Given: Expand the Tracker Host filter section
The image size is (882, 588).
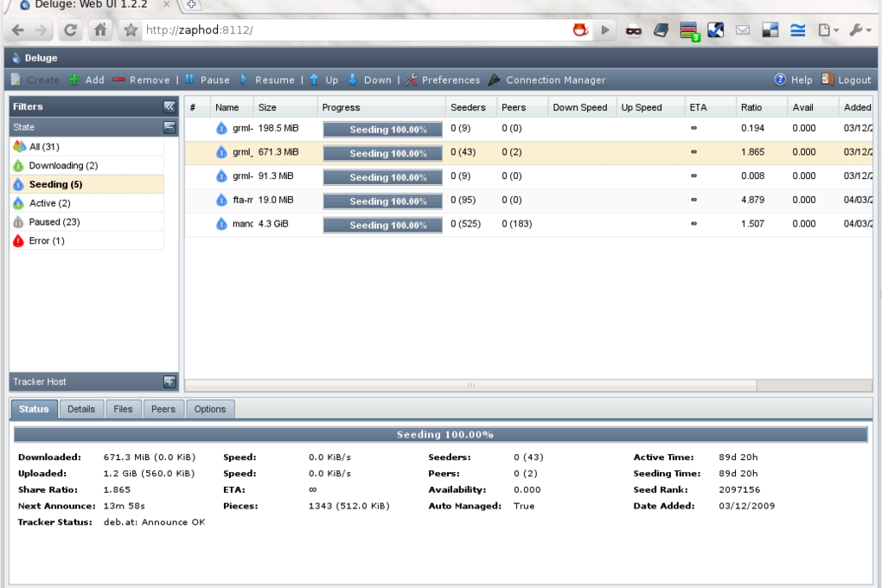Looking at the screenshot, I should (169, 382).
